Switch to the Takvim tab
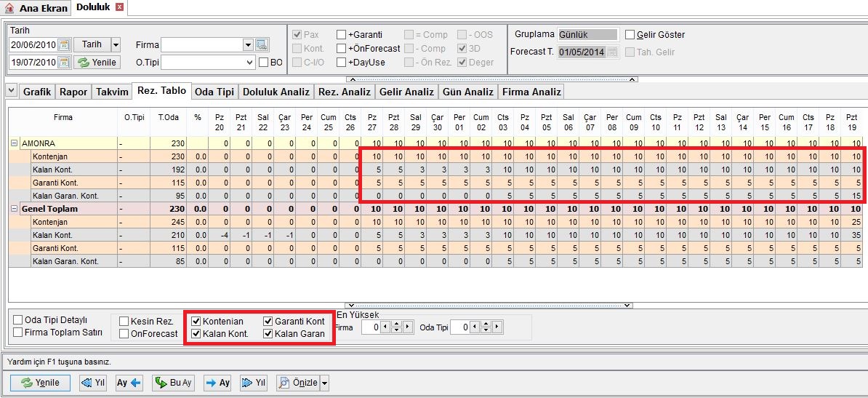 113,92
